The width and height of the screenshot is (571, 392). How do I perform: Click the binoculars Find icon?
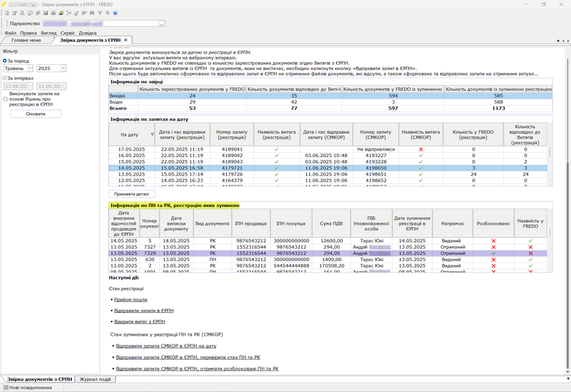pyautogui.click(x=92, y=12)
